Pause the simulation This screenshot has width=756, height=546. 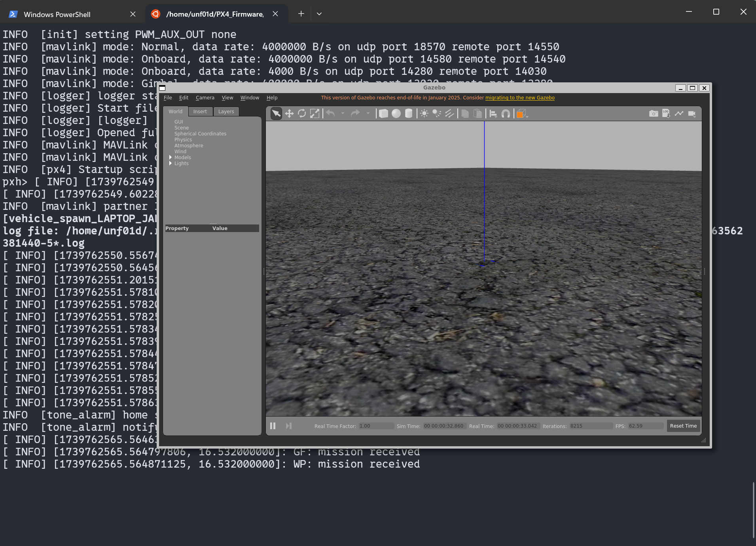tap(273, 426)
